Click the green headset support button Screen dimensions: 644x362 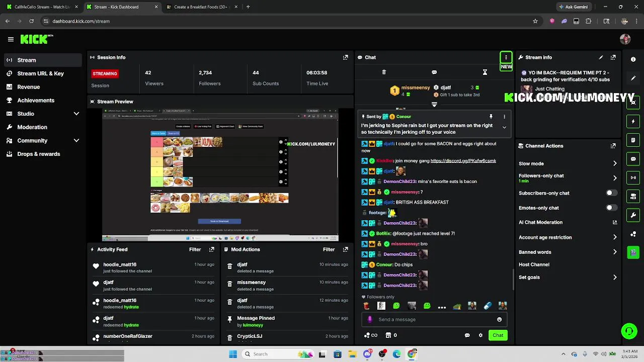point(629,331)
